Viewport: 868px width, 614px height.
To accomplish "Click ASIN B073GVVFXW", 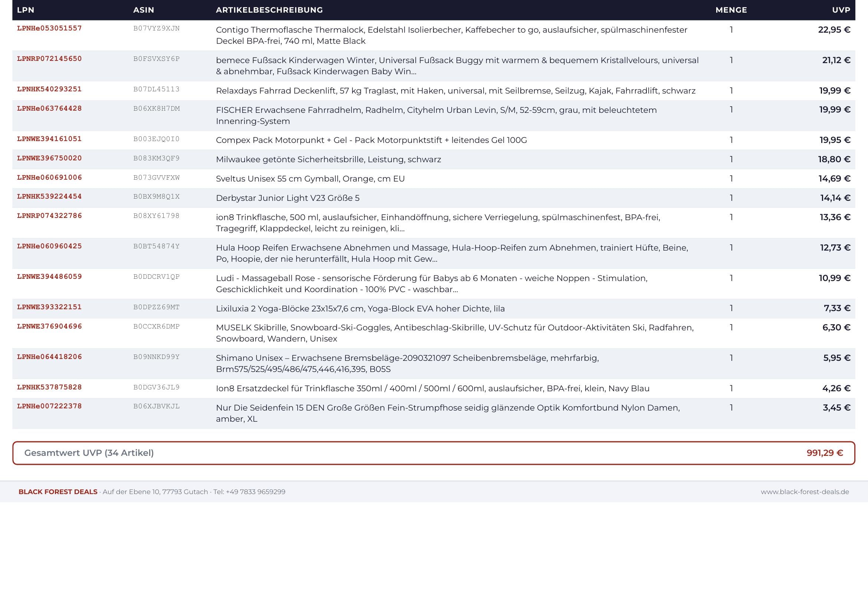I will coord(157,178).
